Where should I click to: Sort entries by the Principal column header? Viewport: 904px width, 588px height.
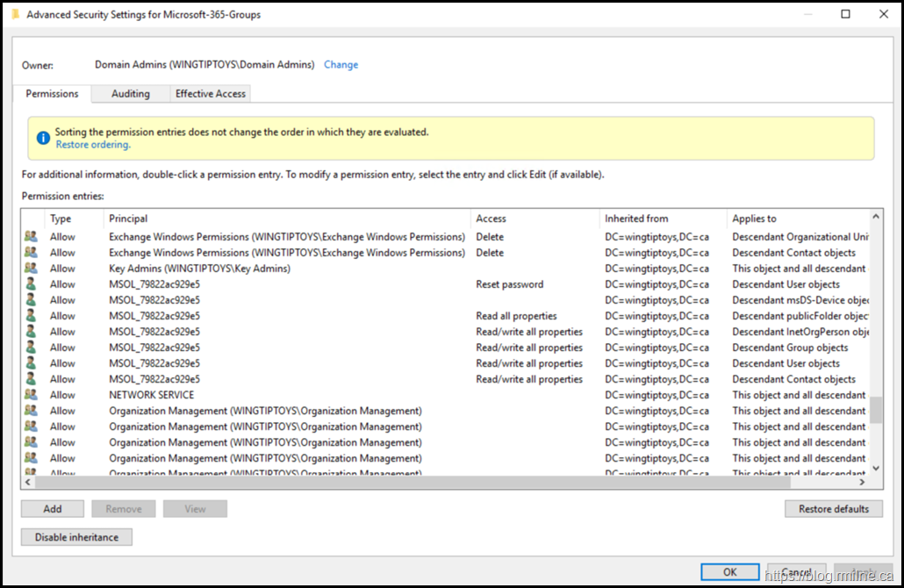128,219
